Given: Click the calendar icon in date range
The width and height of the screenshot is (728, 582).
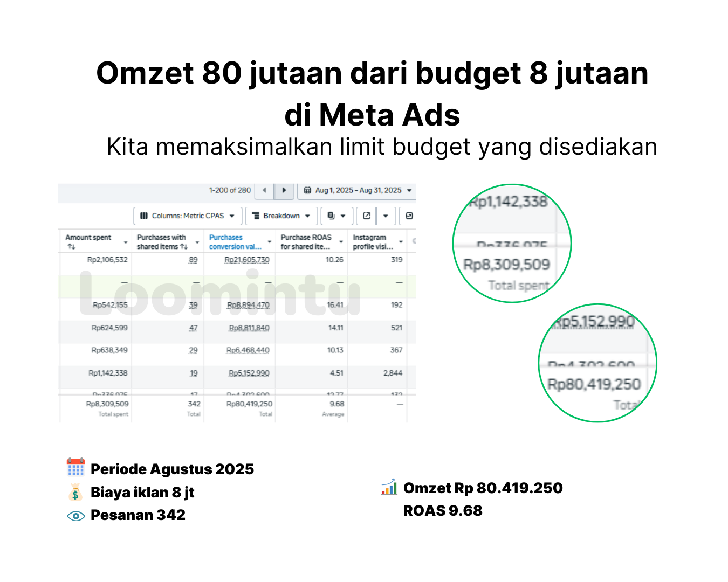Looking at the screenshot, I should [307, 190].
